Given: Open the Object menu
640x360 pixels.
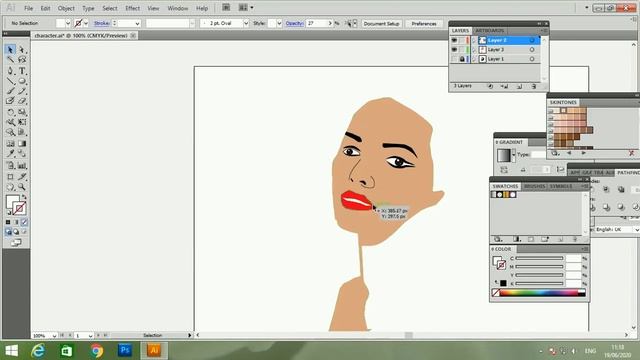Looking at the screenshot, I should pyautogui.click(x=66, y=8).
